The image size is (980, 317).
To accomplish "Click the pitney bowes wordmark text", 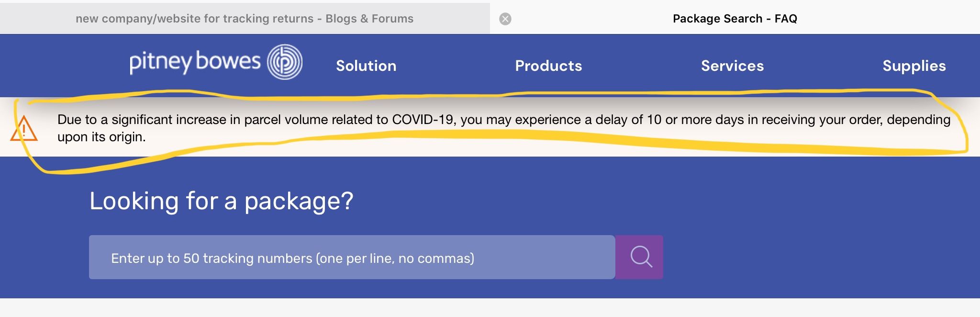I will pyautogui.click(x=195, y=62).
